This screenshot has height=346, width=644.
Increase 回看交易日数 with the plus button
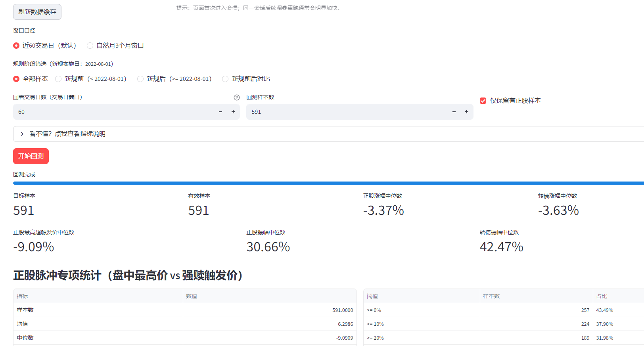coord(233,112)
